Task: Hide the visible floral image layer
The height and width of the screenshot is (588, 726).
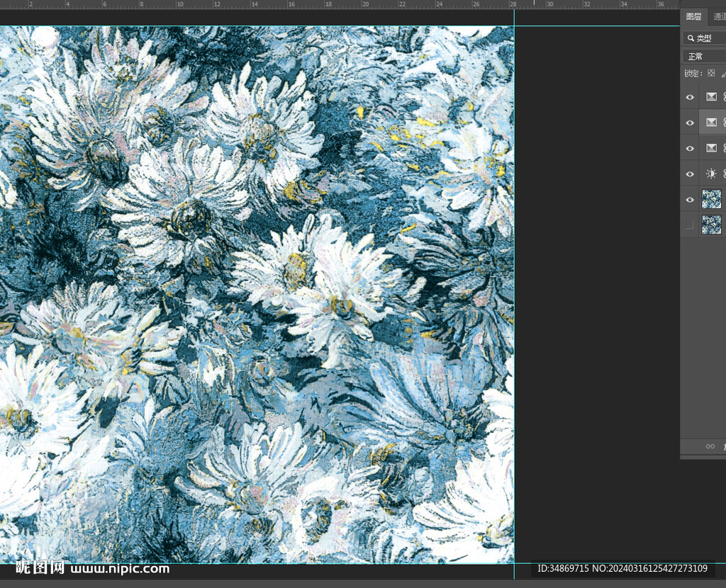Action: (x=689, y=200)
